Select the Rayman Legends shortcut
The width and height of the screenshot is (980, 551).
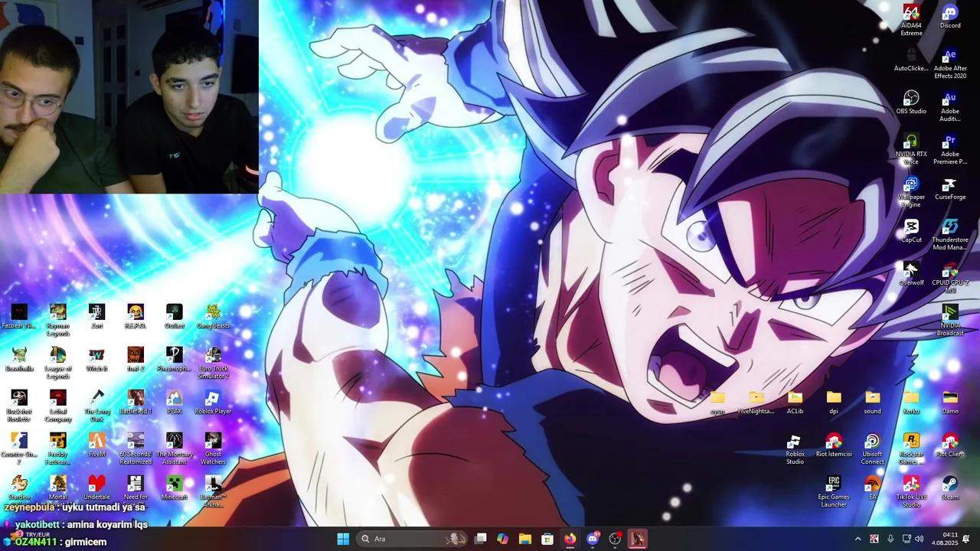pyautogui.click(x=57, y=321)
